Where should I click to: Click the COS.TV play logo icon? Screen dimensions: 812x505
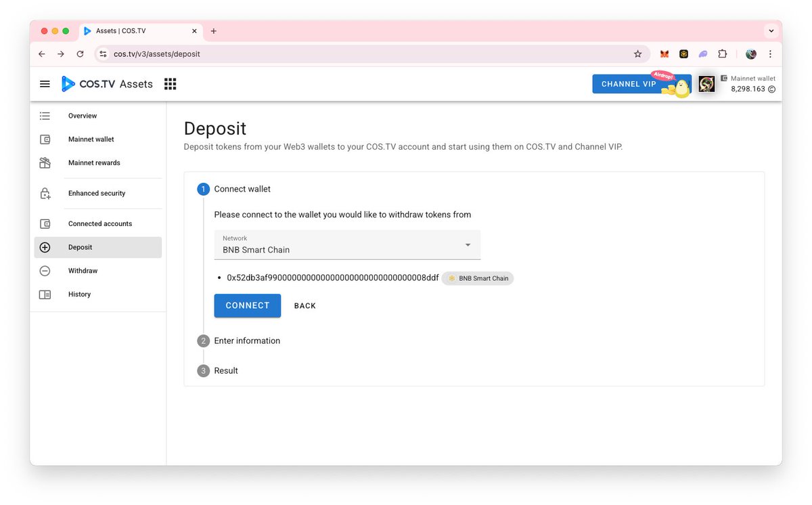(x=68, y=84)
